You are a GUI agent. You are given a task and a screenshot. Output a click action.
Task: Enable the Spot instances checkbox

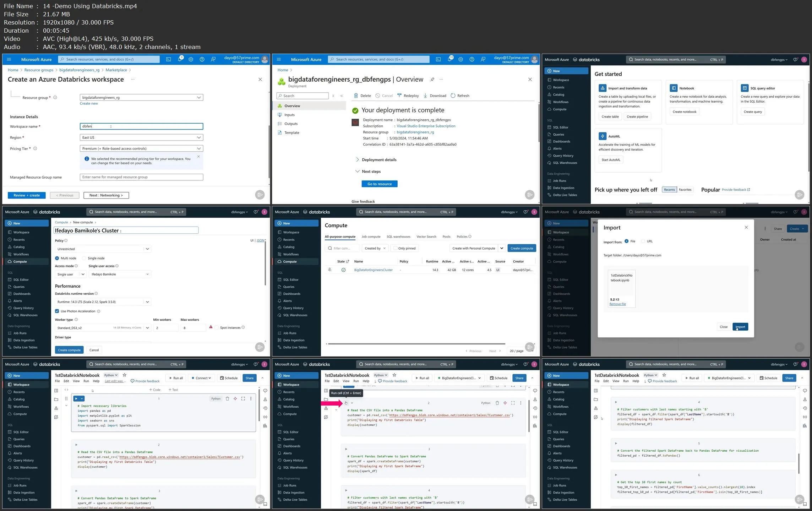217,327
